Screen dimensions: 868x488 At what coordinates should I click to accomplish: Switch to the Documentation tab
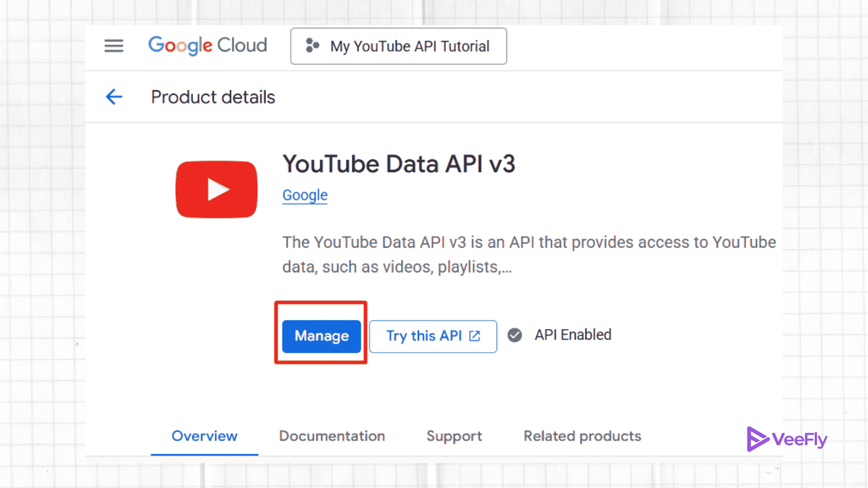332,436
